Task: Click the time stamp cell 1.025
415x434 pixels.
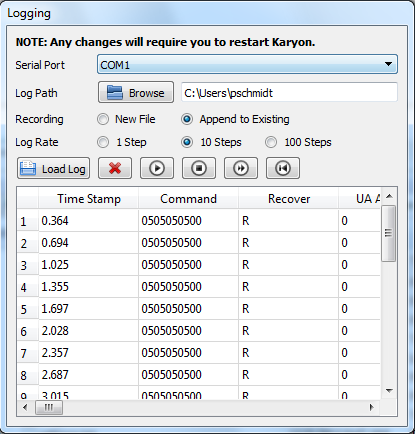Action: click(x=88, y=265)
